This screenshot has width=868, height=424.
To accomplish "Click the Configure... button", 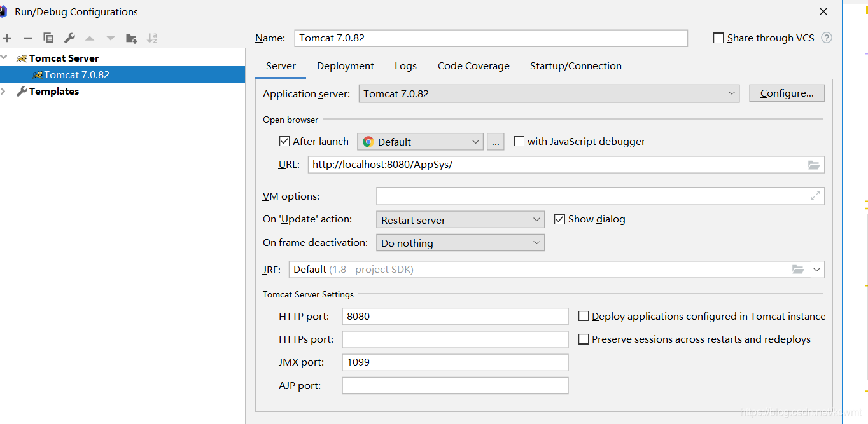I will click(787, 93).
